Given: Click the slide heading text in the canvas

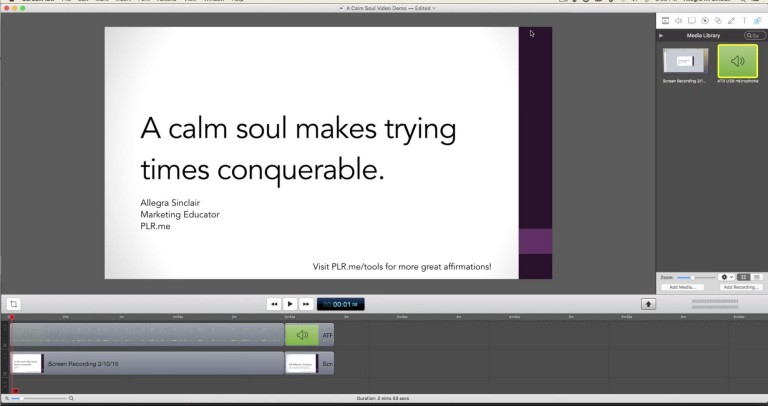Looking at the screenshot, I should pos(298,149).
